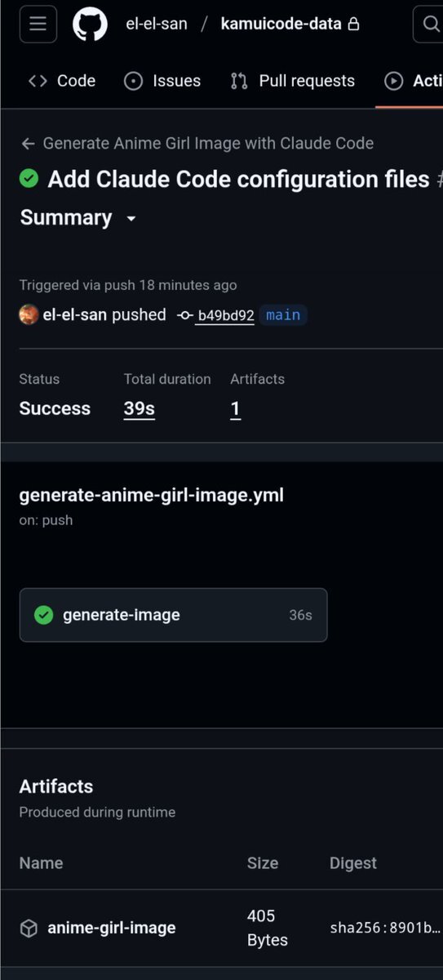The image size is (443, 980).
Task: Open the hamburger navigation menu
Action: click(38, 24)
